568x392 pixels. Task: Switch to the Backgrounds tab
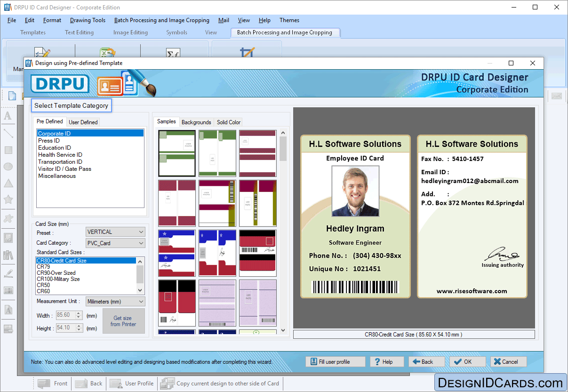196,122
